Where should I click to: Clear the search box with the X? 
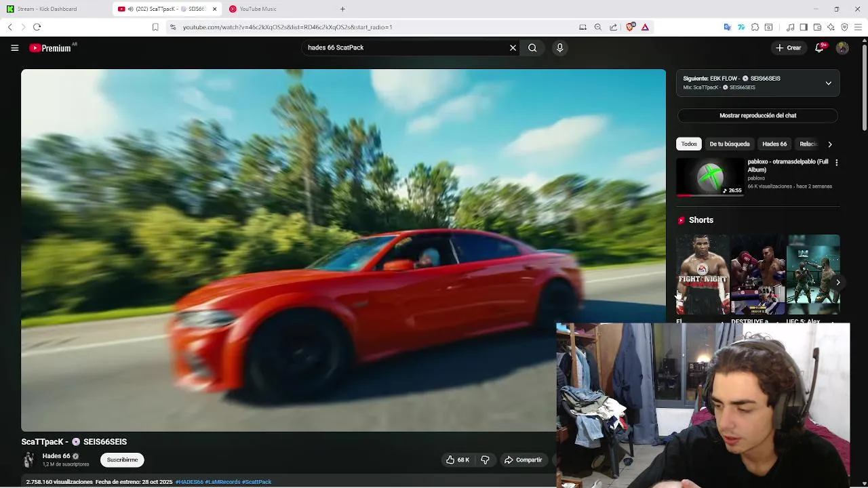(x=513, y=47)
